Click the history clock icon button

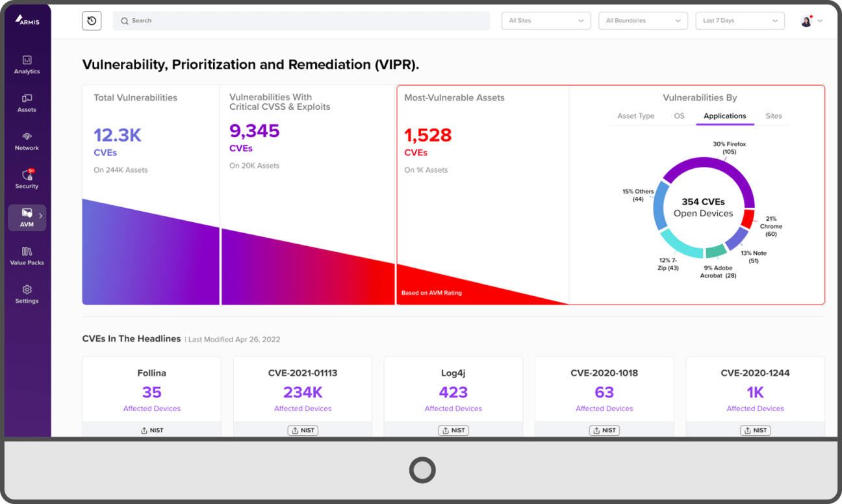(x=92, y=21)
